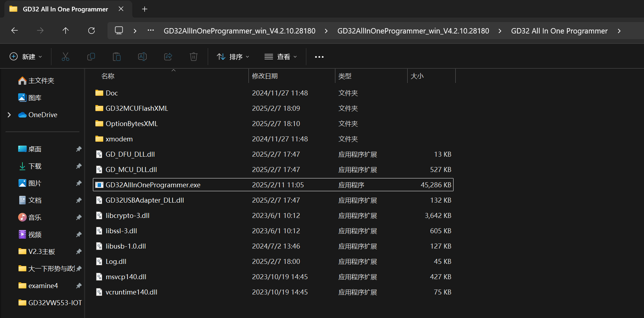Viewport: 644px width, 318px height.
Task: Open the See more options menu
Action: [x=319, y=57]
